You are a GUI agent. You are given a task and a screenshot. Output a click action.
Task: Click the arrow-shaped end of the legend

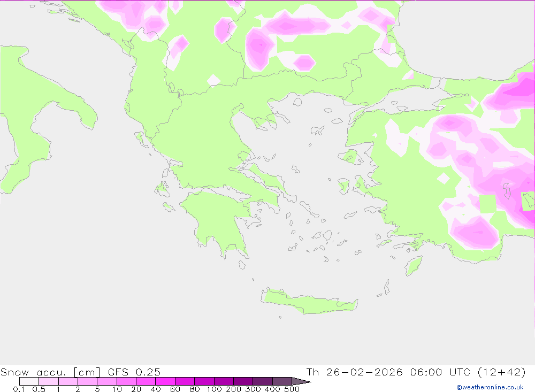pyautogui.click(x=301, y=381)
